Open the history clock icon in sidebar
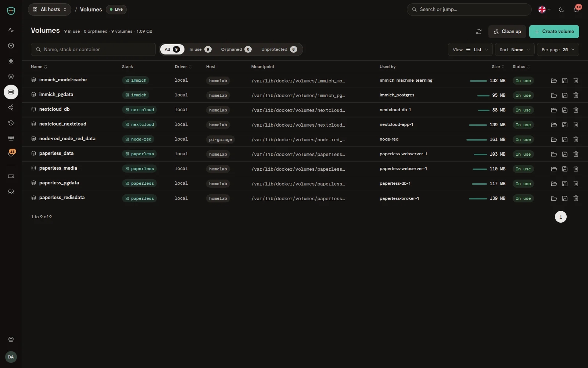This screenshot has height=368, width=588. coord(11,123)
